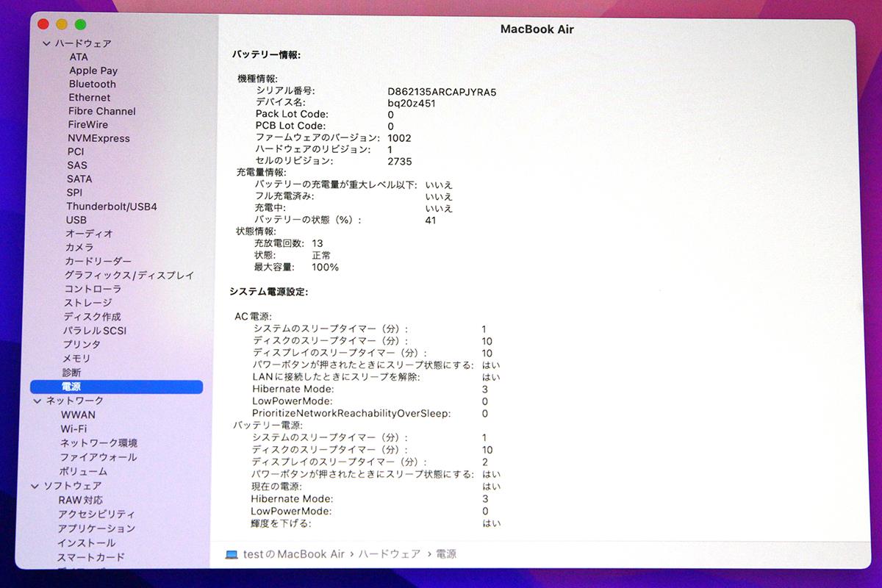Image resolution: width=882 pixels, height=588 pixels.
Task: Collapse the ネットワーク section
Action: click(x=38, y=401)
